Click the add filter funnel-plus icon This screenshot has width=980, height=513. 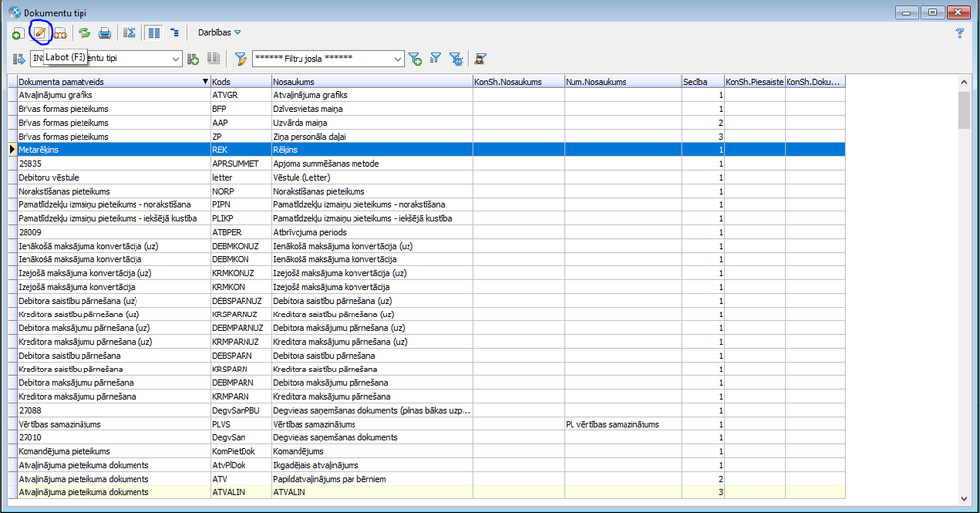pos(414,59)
